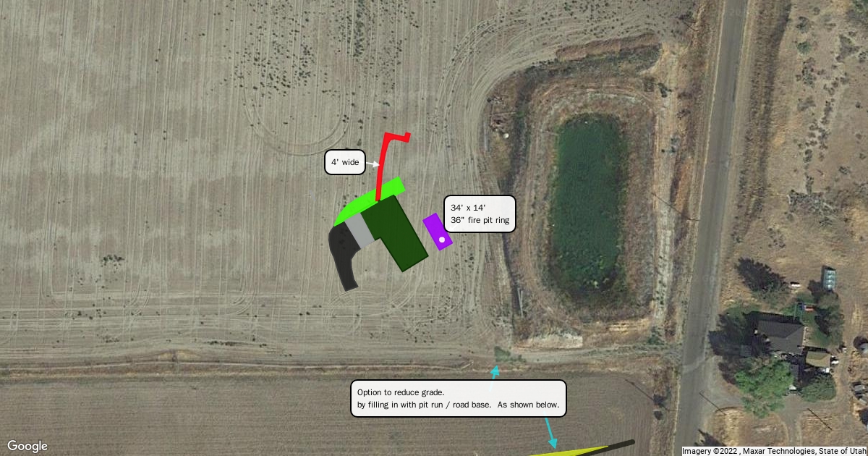Click the imagery copyright attribution text
This screenshot has height=456, width=868.
point(774,451)
